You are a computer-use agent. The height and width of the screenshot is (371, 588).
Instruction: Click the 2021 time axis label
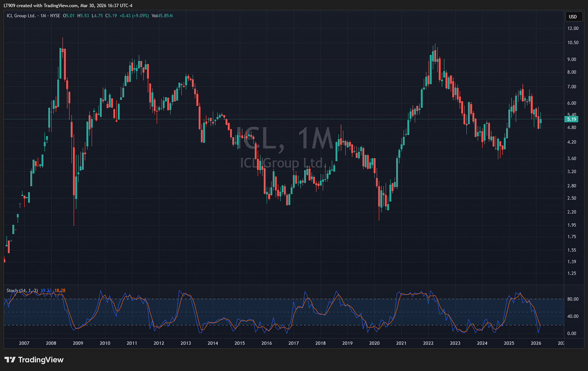click(401, 344)
